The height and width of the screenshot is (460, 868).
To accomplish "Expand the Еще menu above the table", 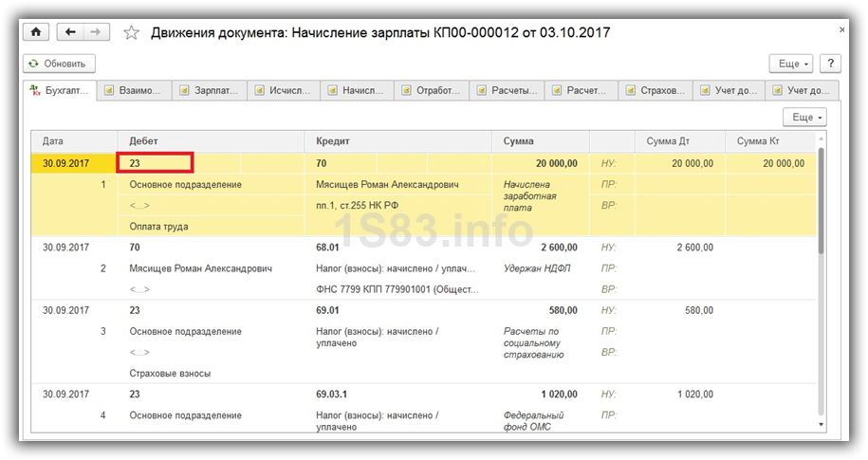I will point(804,117).
